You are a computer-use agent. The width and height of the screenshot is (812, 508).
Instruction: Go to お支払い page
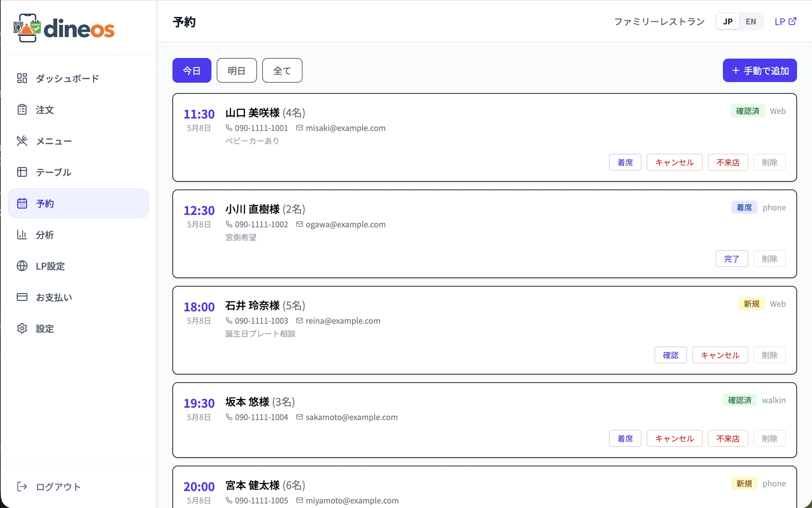[78, 297]
